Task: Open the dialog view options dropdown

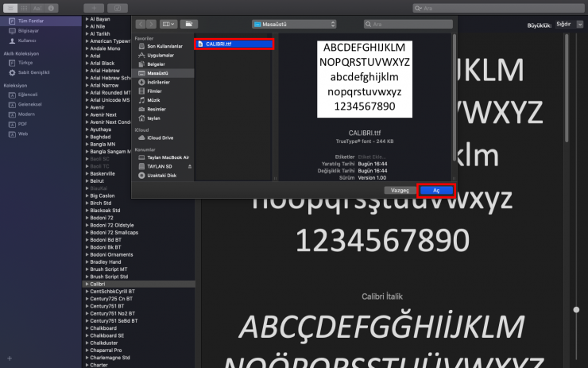Action: tap(168, 24)
